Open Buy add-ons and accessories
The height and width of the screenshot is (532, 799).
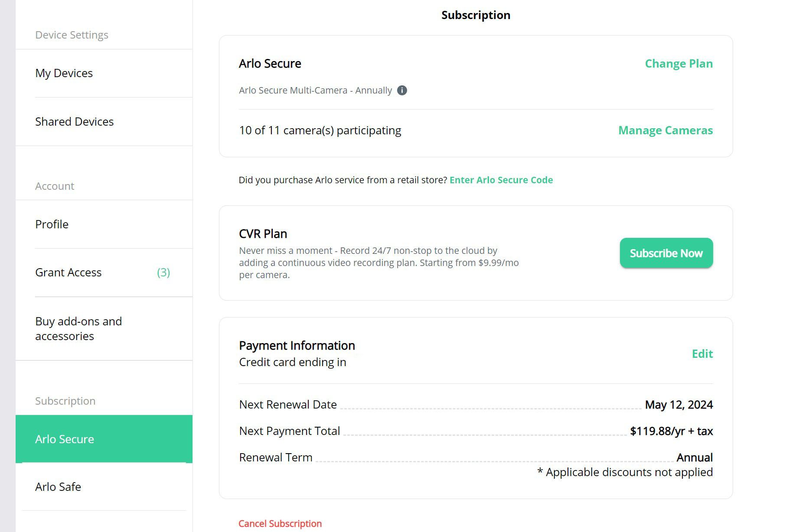(78, 328)
